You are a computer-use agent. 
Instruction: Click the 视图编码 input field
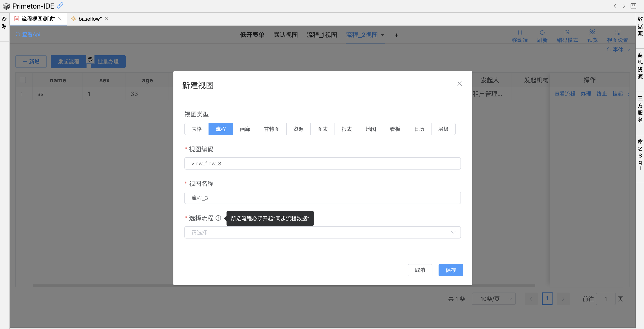(322, 163)
